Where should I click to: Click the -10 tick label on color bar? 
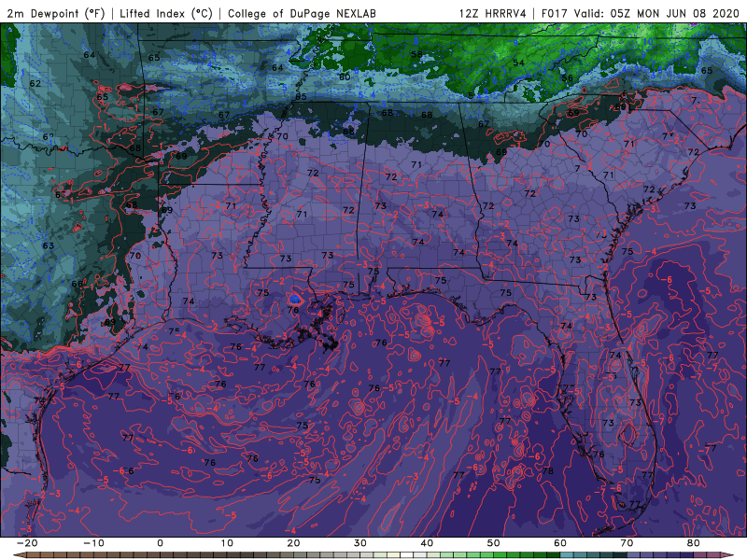[x=93, y=543]
